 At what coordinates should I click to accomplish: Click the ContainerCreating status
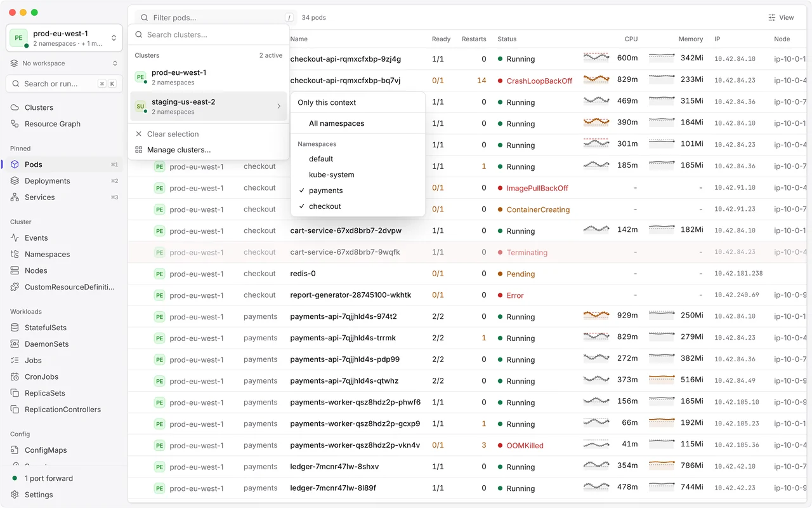(538, 210)
